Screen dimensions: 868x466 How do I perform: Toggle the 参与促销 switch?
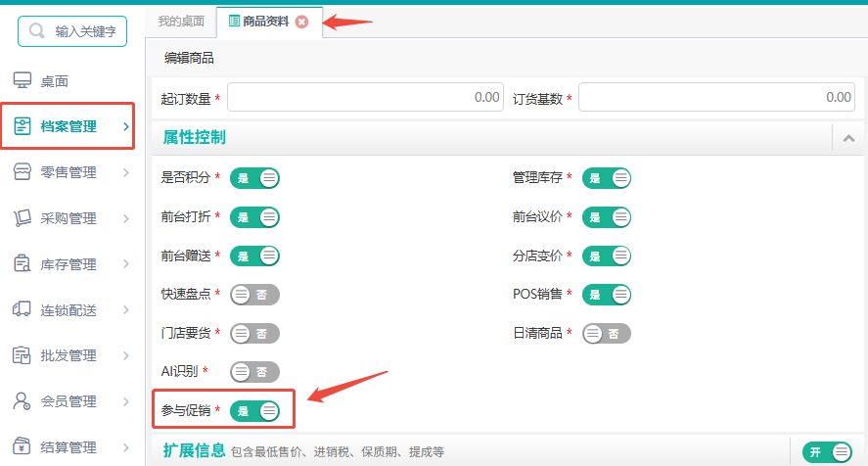254,410
